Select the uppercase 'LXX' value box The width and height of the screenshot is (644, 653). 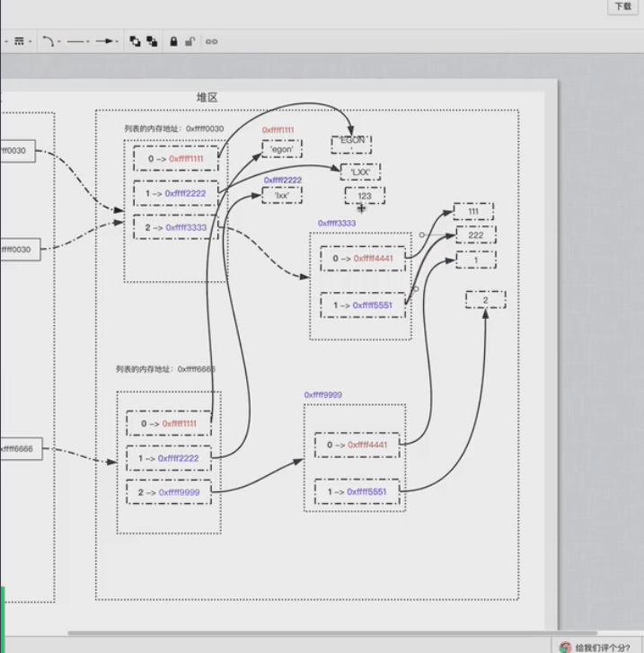[360, 172]
